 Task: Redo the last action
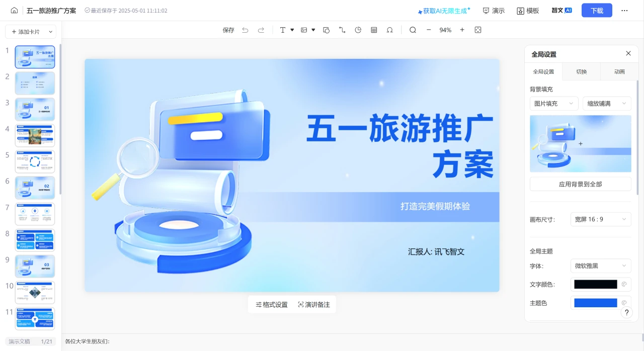coord(261,30)
